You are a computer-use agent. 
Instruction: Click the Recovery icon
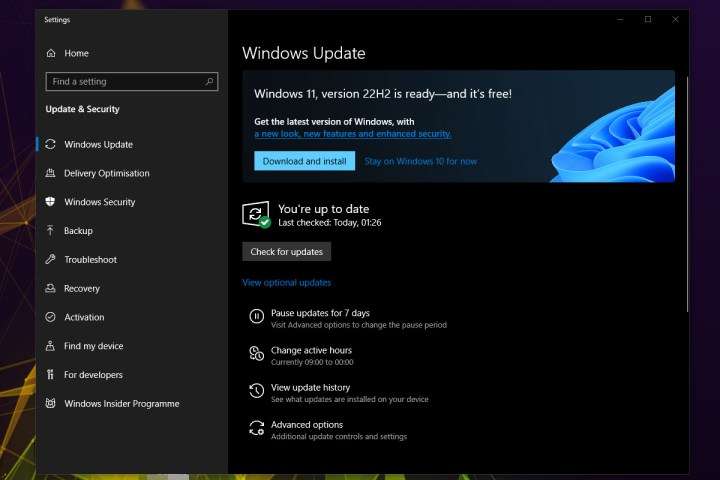click(x=51, y=288)
